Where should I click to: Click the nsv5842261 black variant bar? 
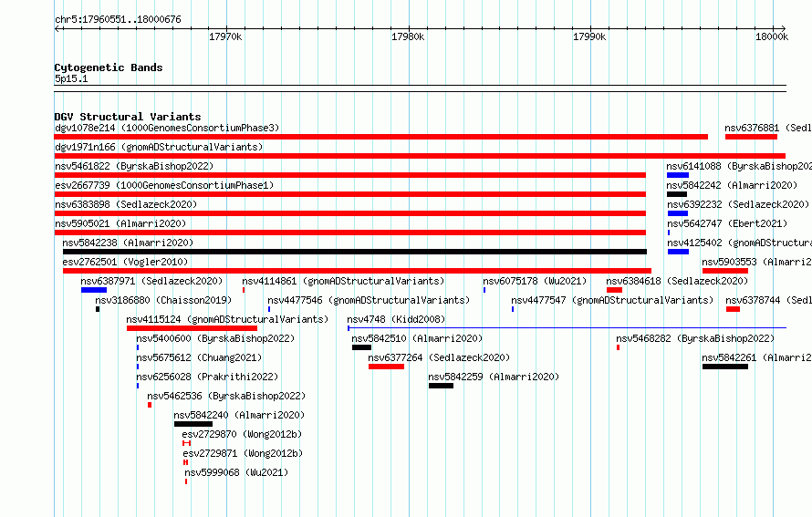click(x=725, y=367)
